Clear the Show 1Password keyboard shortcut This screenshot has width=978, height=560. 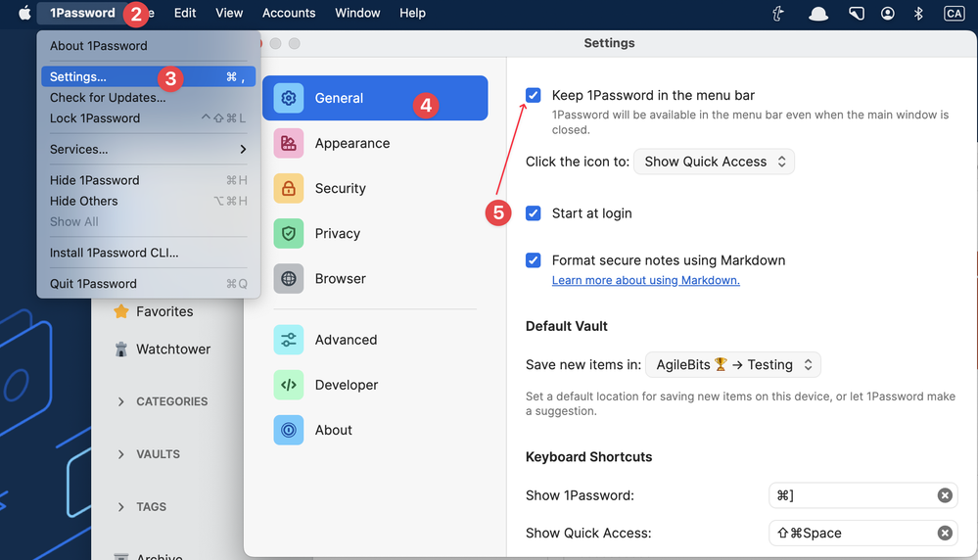(x=945, y=495)
